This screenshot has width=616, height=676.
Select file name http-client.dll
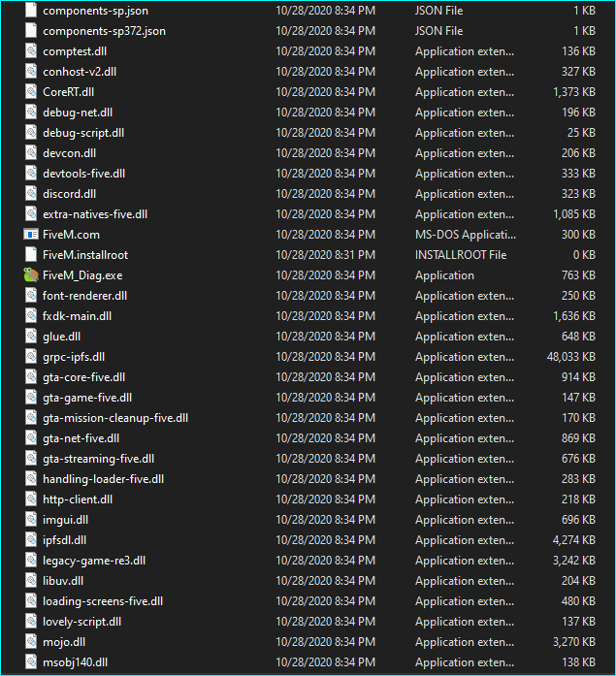click(x=78, y=499)
